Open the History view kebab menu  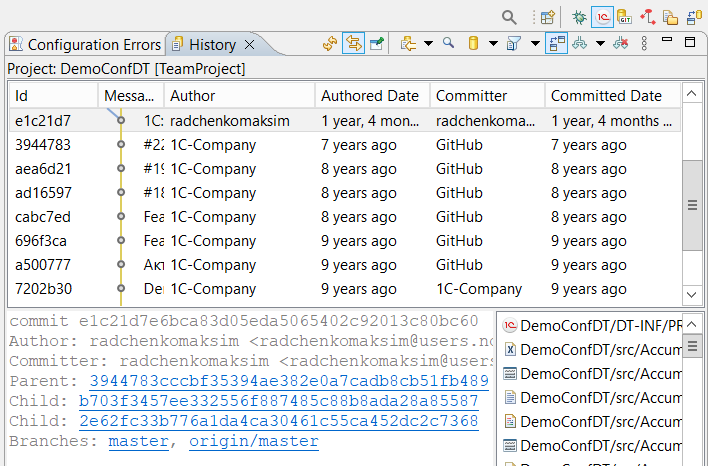click(x=644, y=44)
